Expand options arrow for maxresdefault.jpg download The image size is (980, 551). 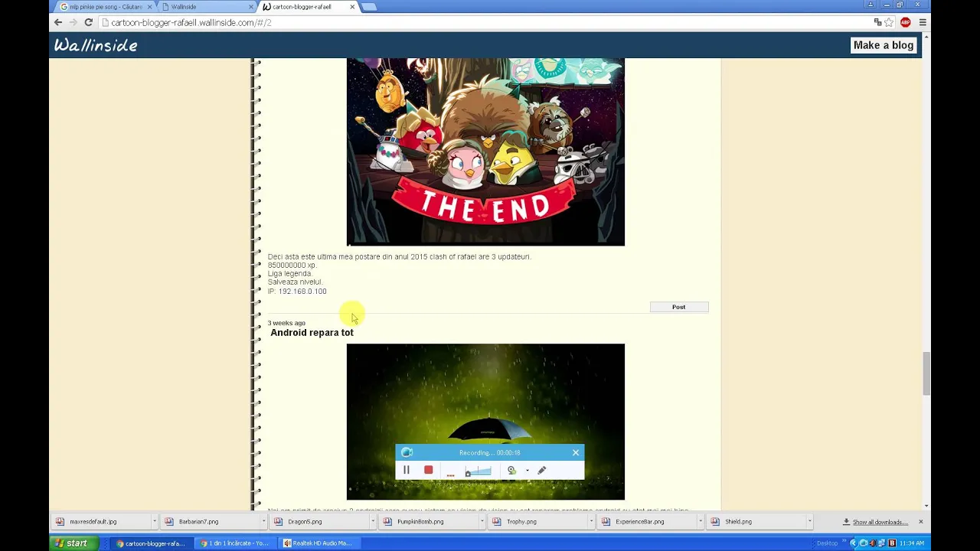[154, 522]
